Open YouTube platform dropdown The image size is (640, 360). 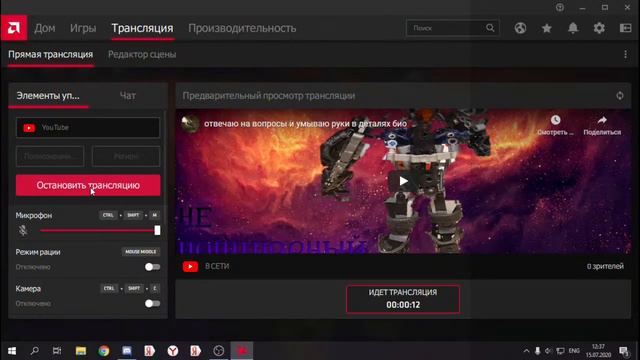coord(88,128)
